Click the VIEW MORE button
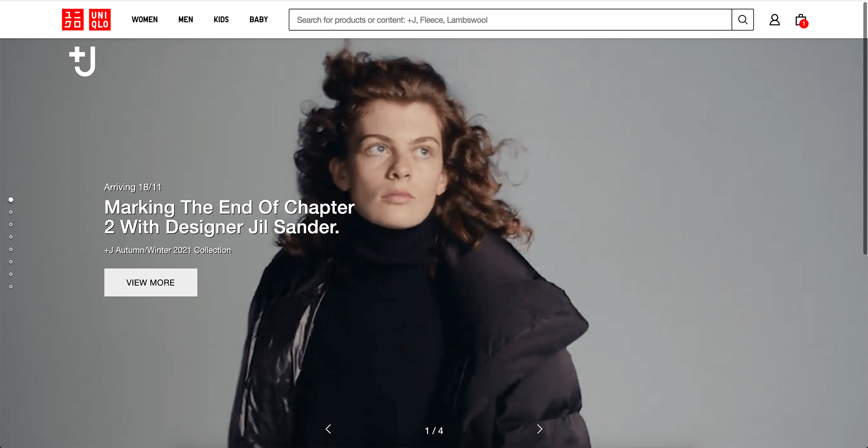Viewport: 868px width, 448px height. [151, 282]
